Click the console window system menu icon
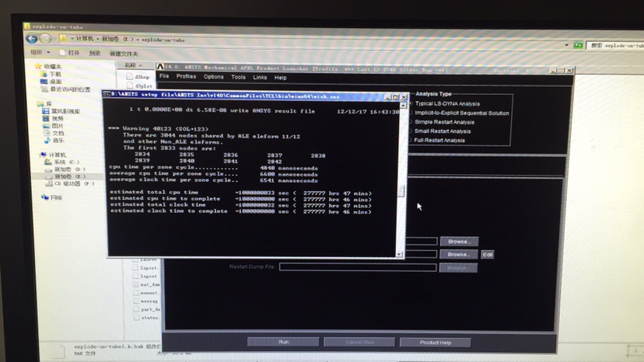The image size is (644, 362). pyautogui.click(x=107, y=93)
